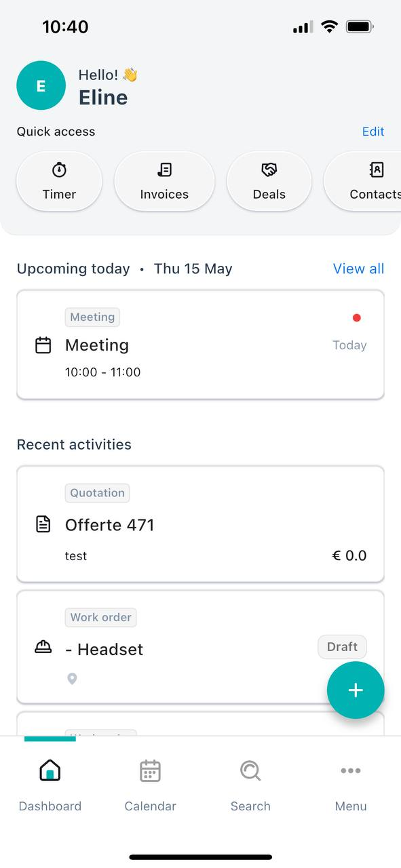Tap the document icon beside Offerte 471
Image resolution: width=401 pixels, height=868 pixels.
click(x=43, y=524)
